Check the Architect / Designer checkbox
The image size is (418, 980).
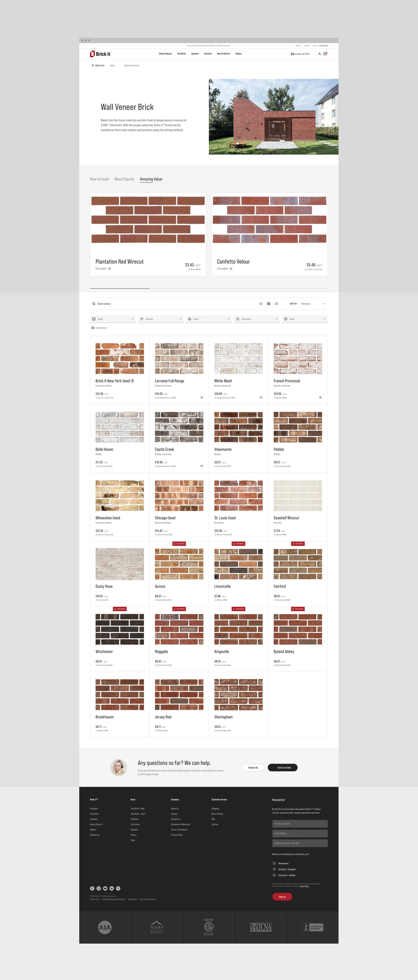(274, 869)
